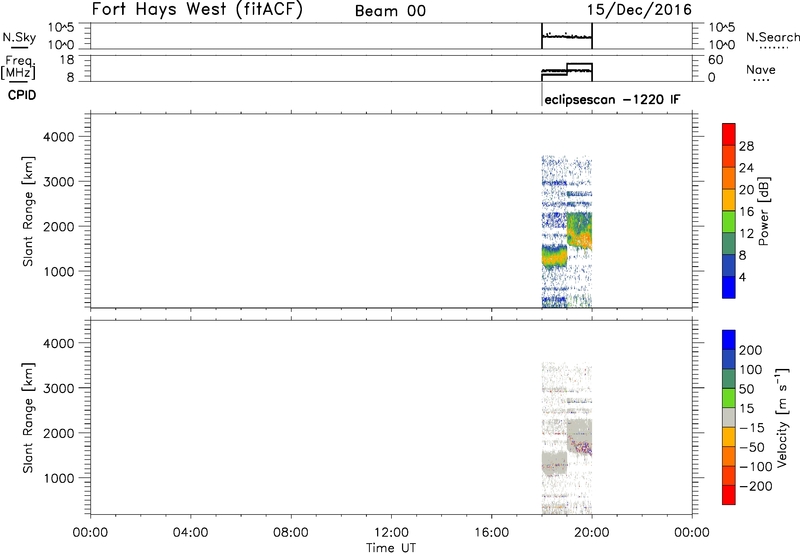Click the '28' label on the power color bar

point(746,146)
